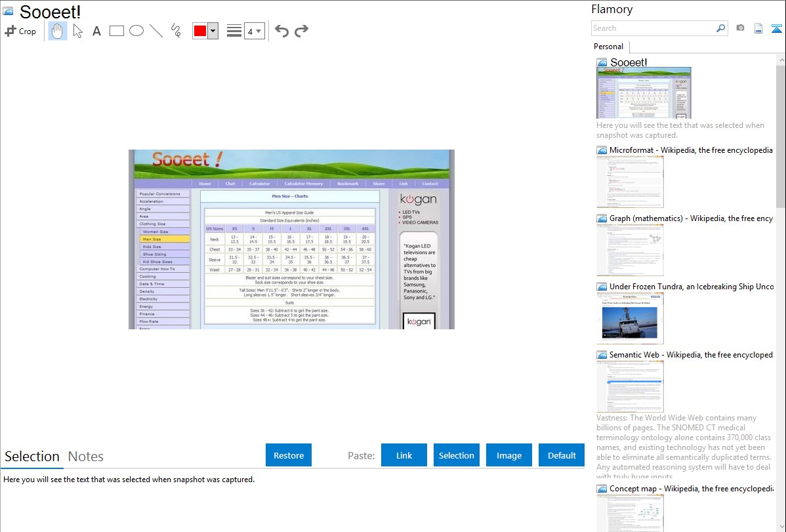Open the line width dropdown showing 4

click(255, 31)
